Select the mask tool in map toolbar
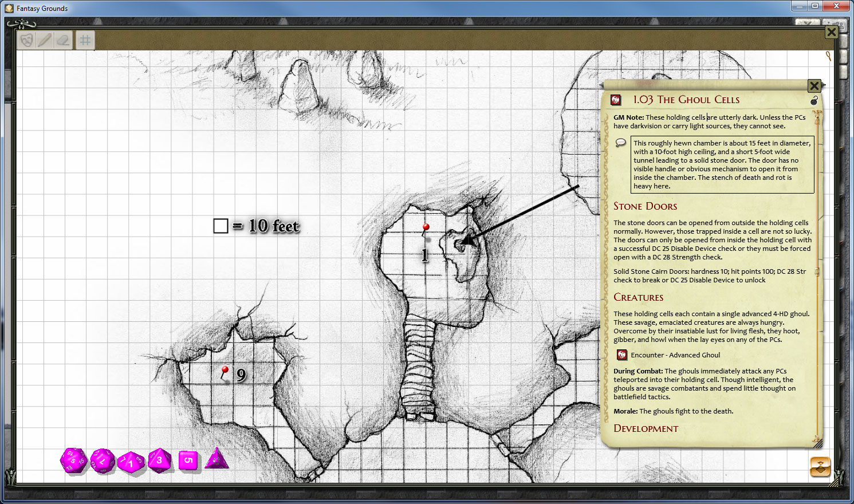 26,40
